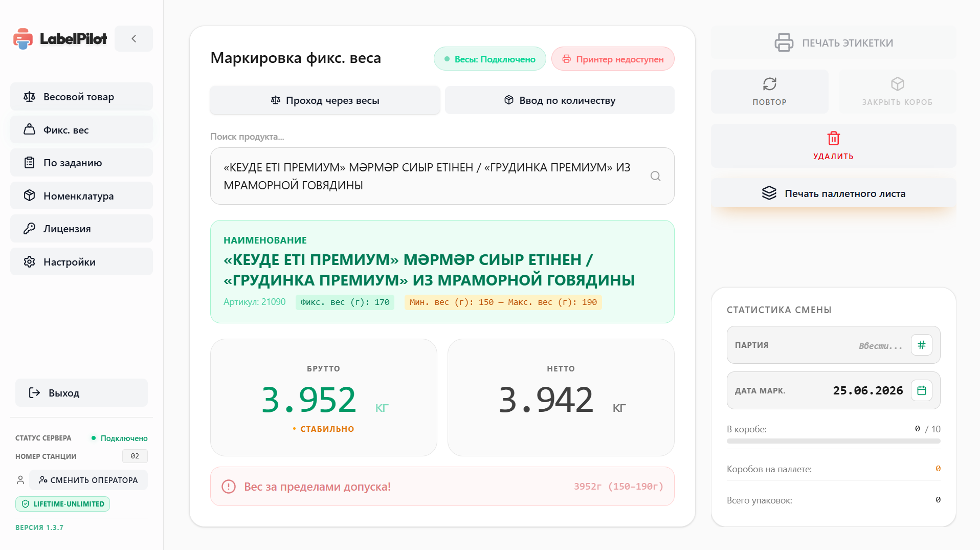Click the logout arrow icon
Screen dimensions: 980x550
click(x=34, y=393)
